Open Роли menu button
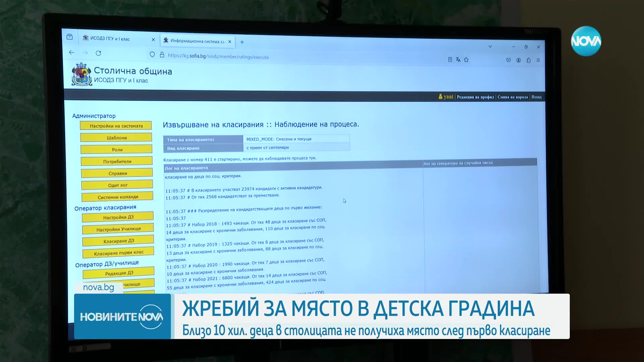 [117, 149]
